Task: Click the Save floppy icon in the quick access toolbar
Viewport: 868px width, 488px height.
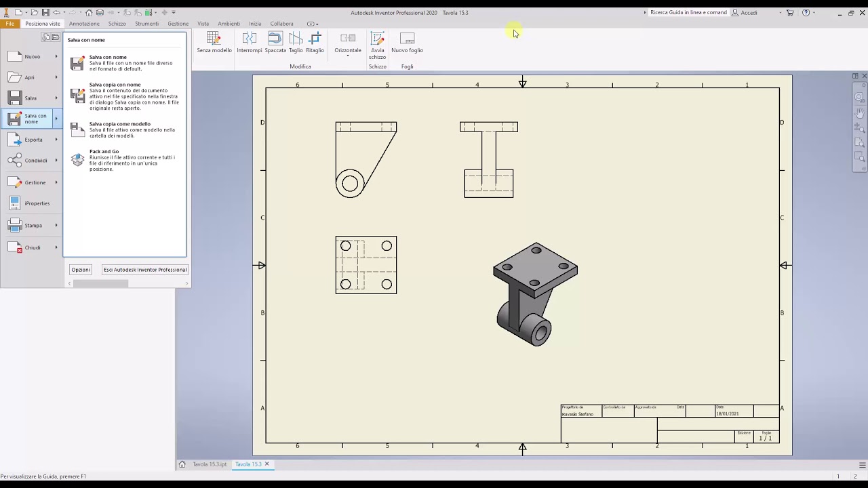Action: click(x=45, y=12)
